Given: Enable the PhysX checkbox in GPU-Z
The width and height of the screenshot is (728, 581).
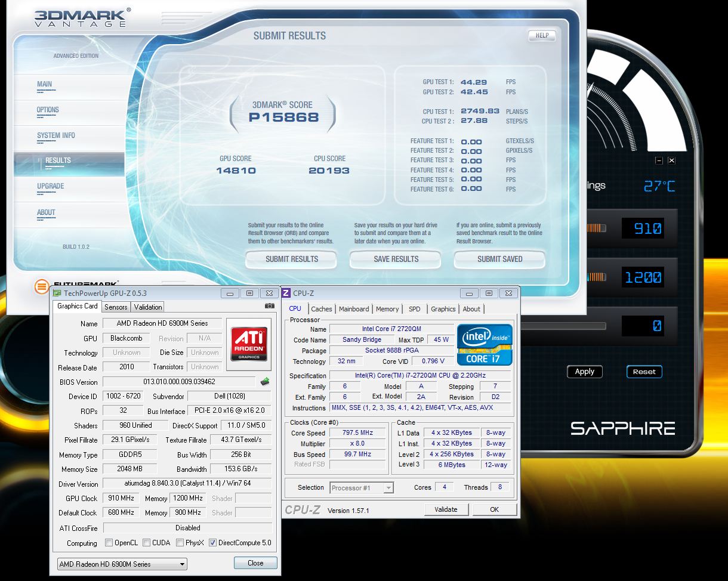Looking at the screenshot, I should (x=180, y=543).
